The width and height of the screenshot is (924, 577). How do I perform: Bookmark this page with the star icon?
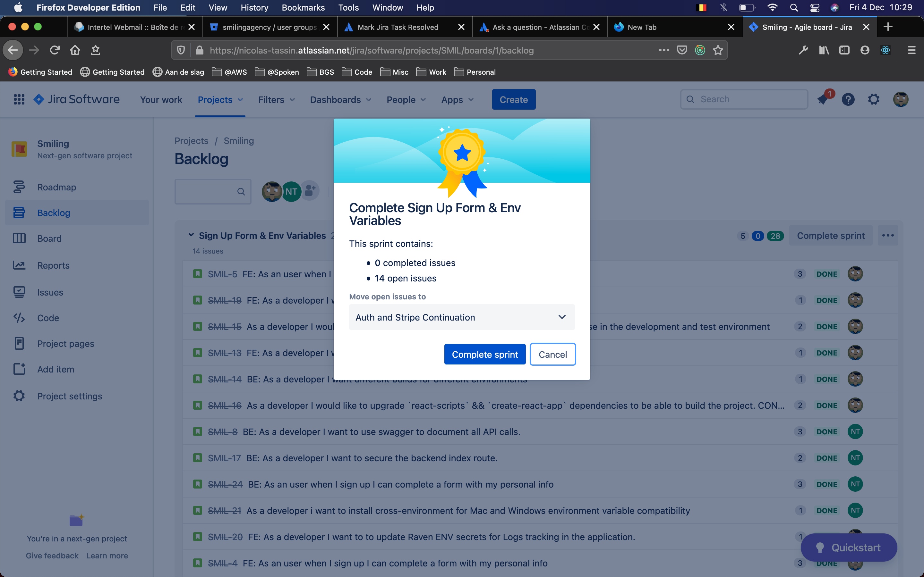(718, 50)
